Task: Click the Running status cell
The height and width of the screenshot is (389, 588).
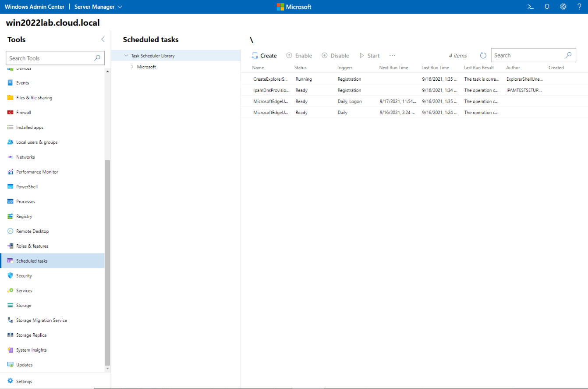Action: coord(304,79)
